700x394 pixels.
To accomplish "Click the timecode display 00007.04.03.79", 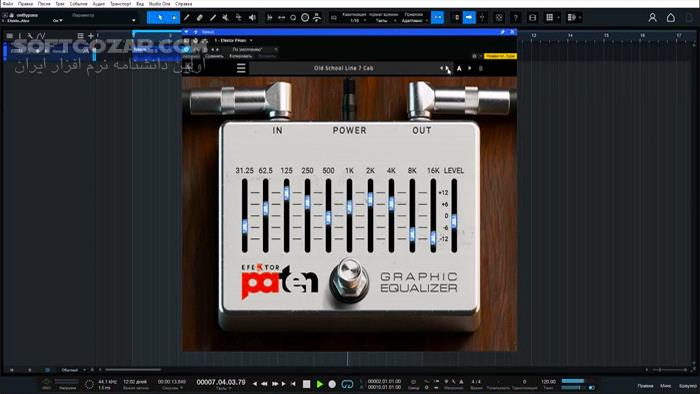I will pyautogui.click(x=221, y=382).
